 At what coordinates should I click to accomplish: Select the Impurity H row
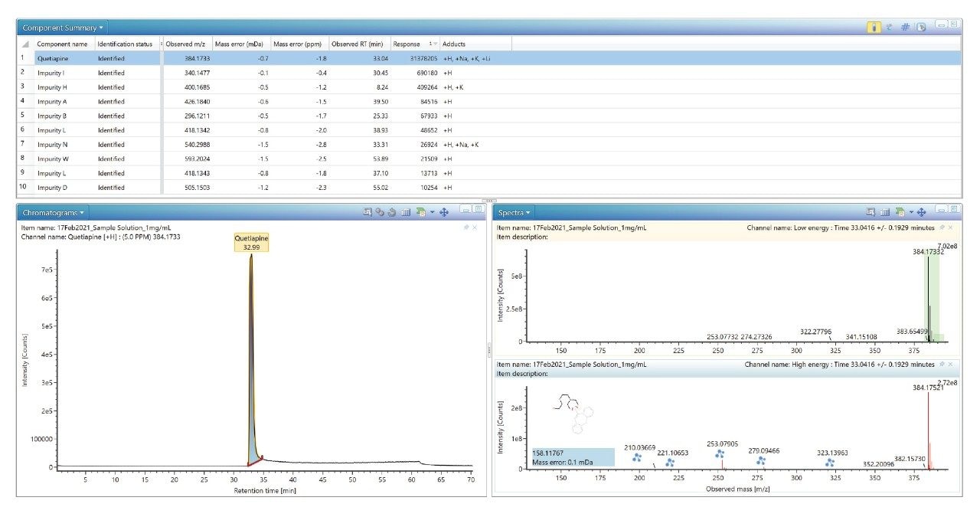click(x=51, y=87)
